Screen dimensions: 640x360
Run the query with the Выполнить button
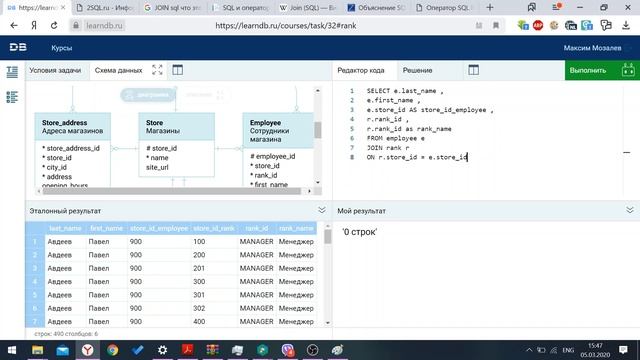602,70
